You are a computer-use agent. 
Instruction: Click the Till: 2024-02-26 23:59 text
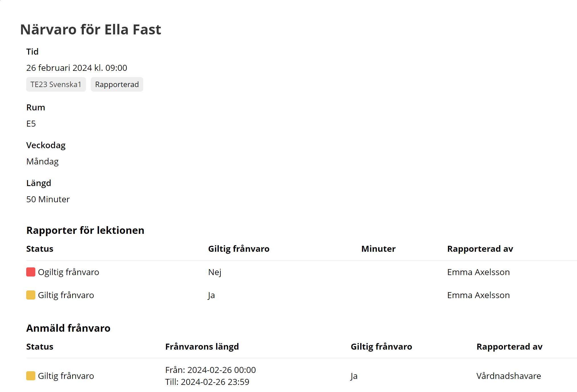(207, 382)
